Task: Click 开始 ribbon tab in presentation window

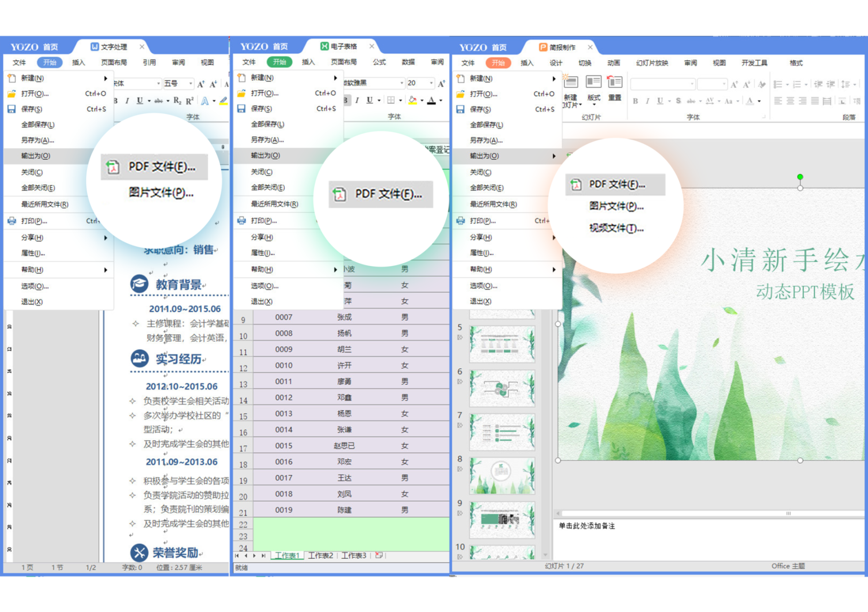Action: point(498,63)
